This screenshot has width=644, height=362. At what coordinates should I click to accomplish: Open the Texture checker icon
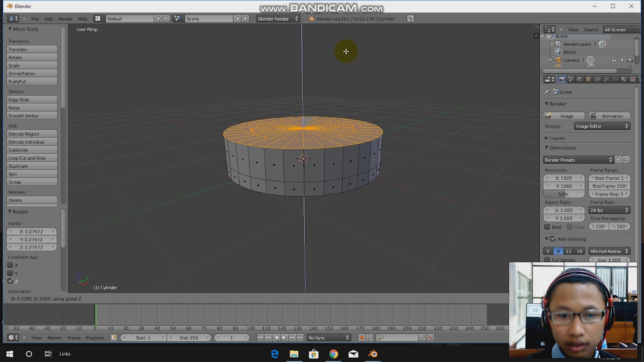(x=633, y=79)
